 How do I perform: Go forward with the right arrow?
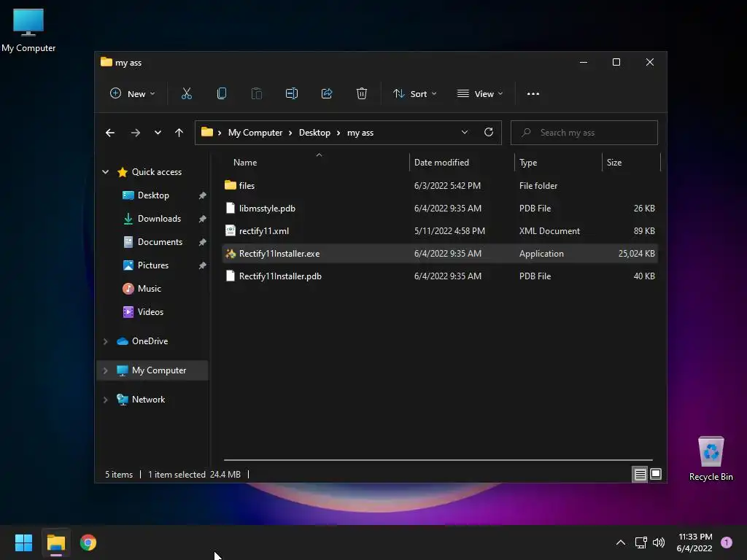(x=135, y=133)
